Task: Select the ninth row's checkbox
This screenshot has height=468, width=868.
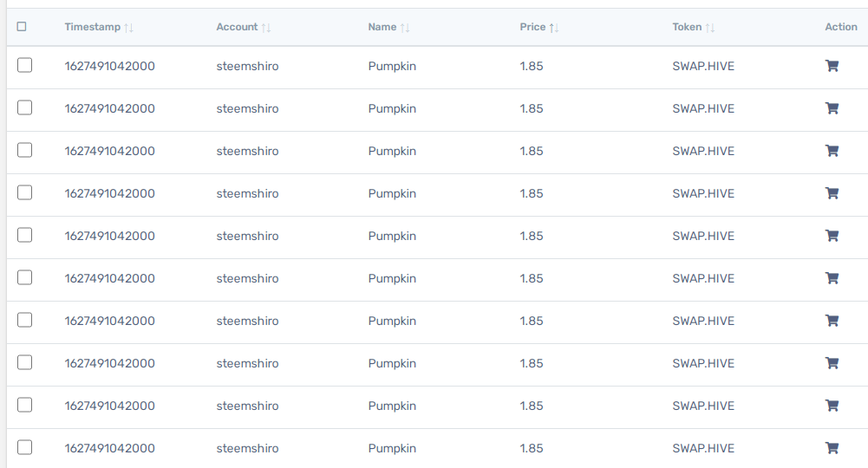Action: click(24, 405)
